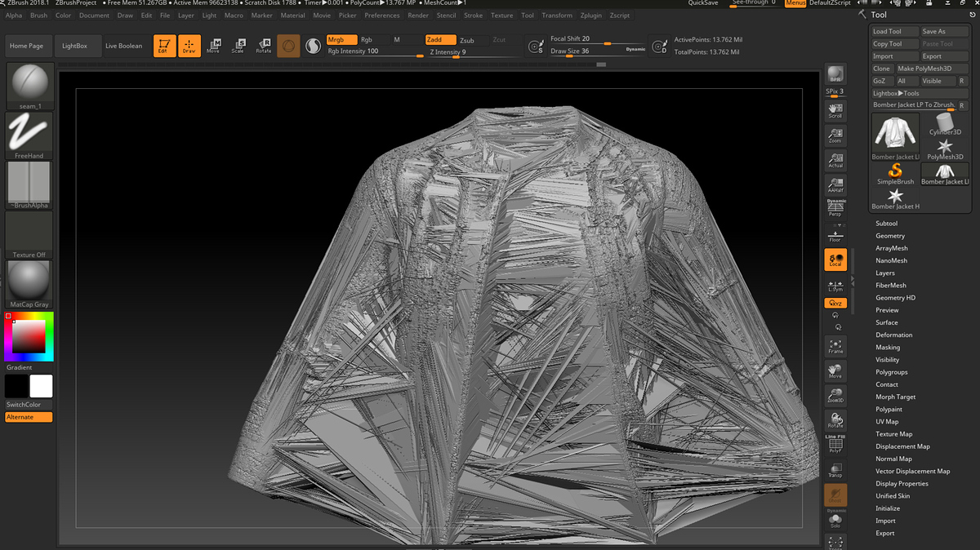
Task: Activate Draw mode button
Action: (x=189, y=47)
